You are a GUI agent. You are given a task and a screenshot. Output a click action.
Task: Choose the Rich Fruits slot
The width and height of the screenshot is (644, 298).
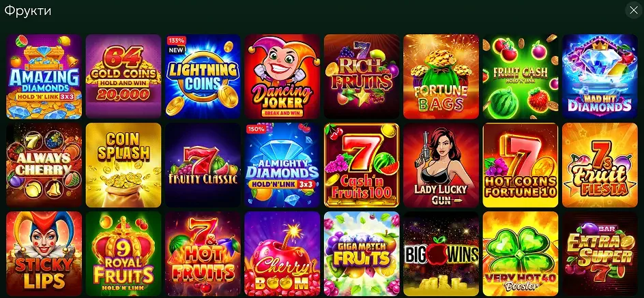tap(362, 77)
